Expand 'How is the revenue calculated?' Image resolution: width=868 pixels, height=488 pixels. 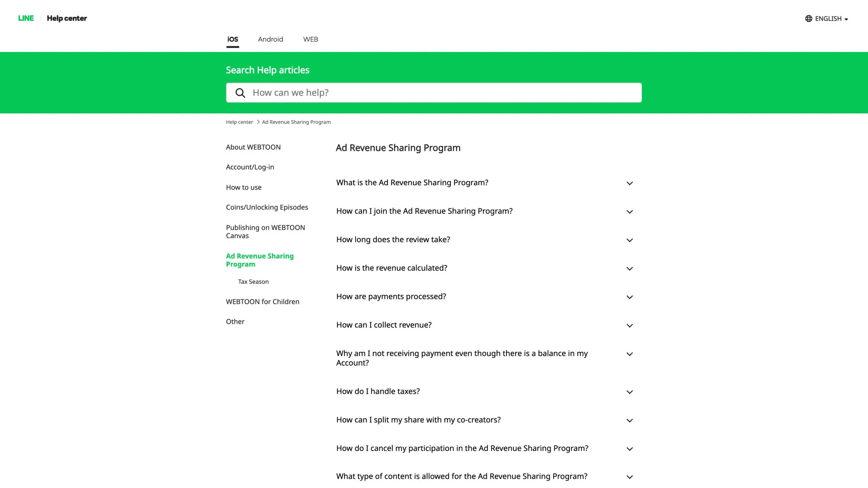click(x=391, y=268)
